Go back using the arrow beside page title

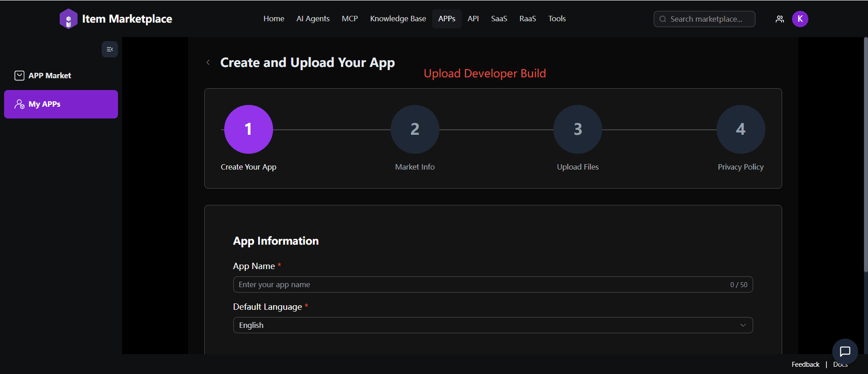click(x=208, y=62)
